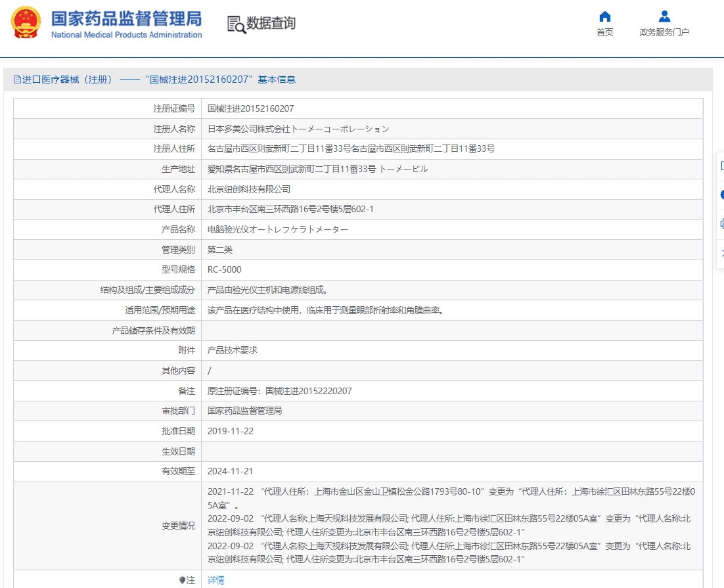The height and width of the screenshot is (588, 724).
Task: Click 原注册证编号 国械注进20152220207 remark
Action: click(x=279, y=391)
